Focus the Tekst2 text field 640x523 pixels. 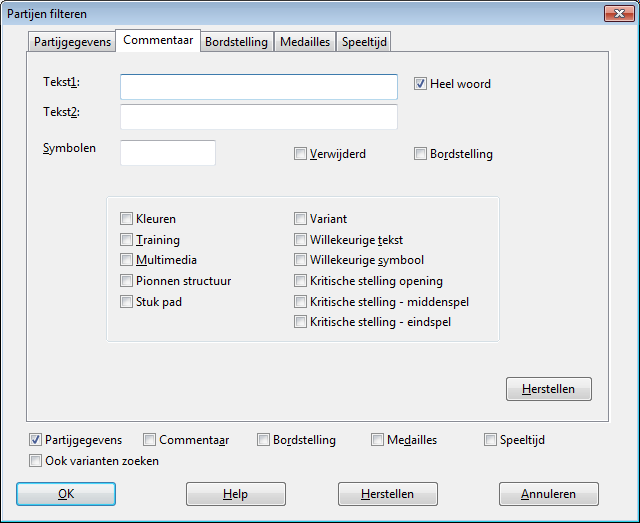(259, 117)
